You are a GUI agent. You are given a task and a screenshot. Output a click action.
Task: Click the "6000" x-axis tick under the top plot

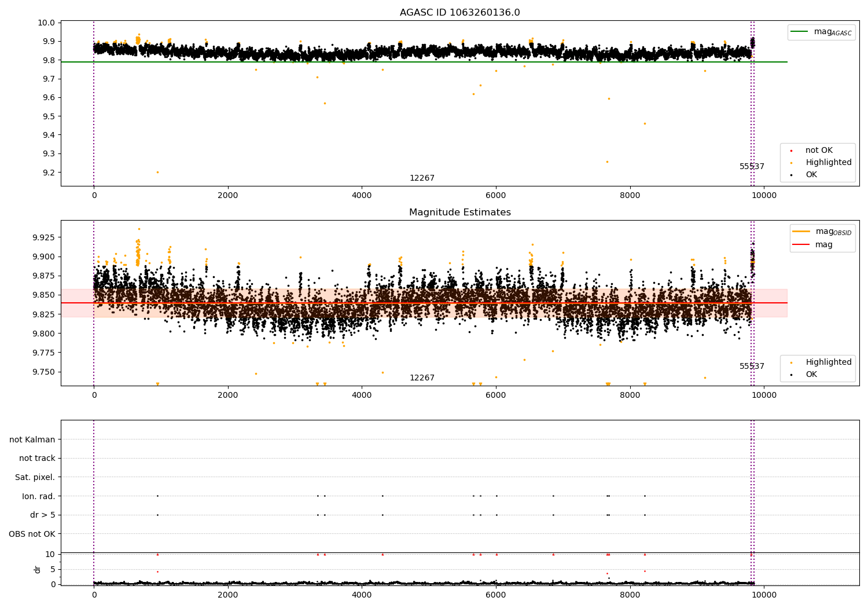(x=496, y=196)
